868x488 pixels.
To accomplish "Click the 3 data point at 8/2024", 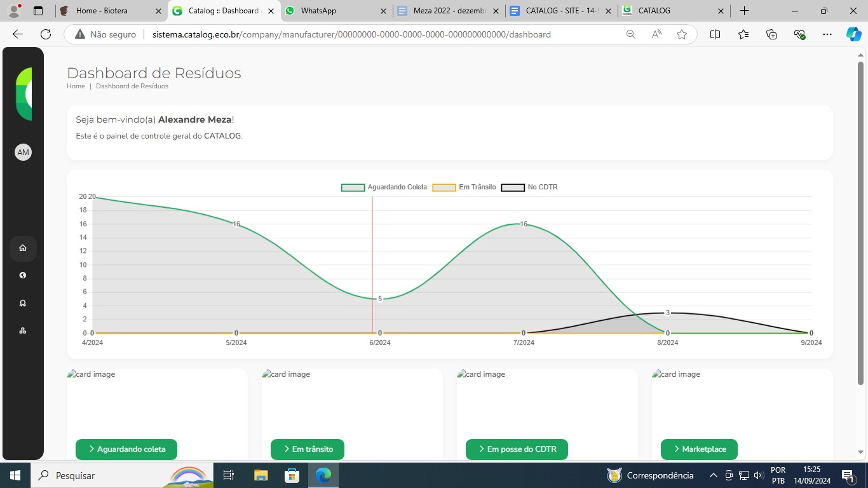I will point(668,313).
